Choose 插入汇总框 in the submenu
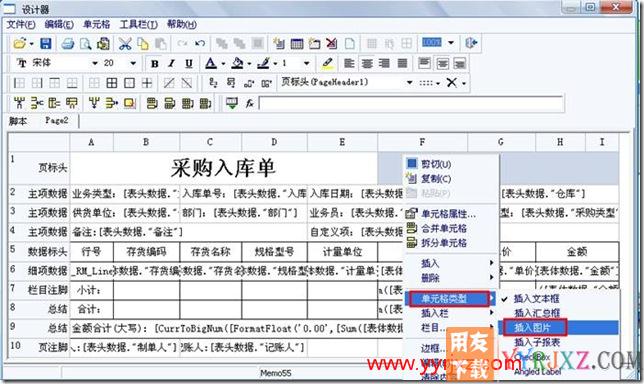 [537, 313]
